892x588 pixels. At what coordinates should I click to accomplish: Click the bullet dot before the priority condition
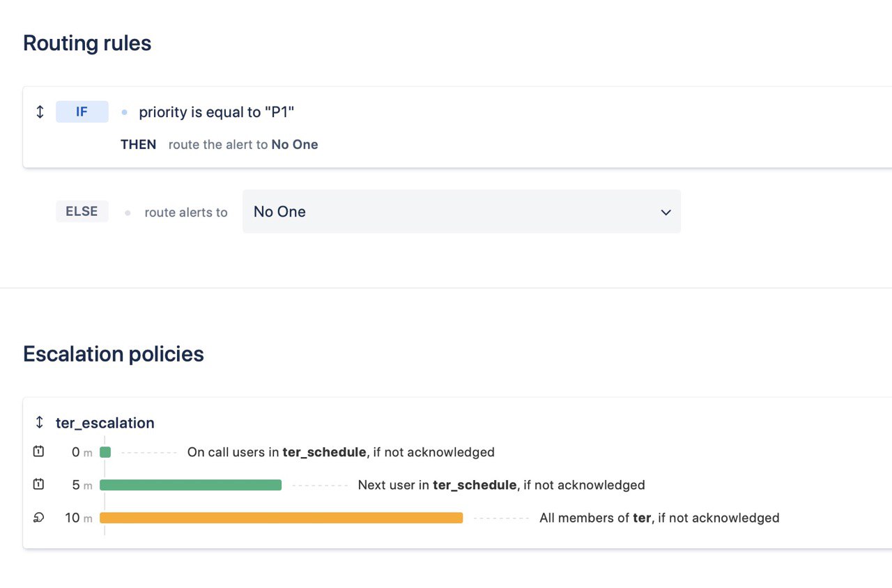(124, 112)
